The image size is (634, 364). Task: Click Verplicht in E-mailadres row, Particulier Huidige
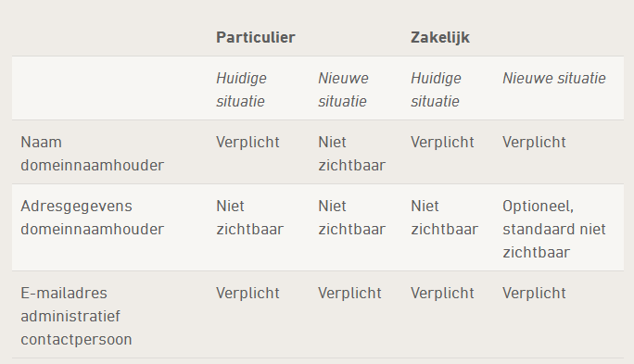247,294
